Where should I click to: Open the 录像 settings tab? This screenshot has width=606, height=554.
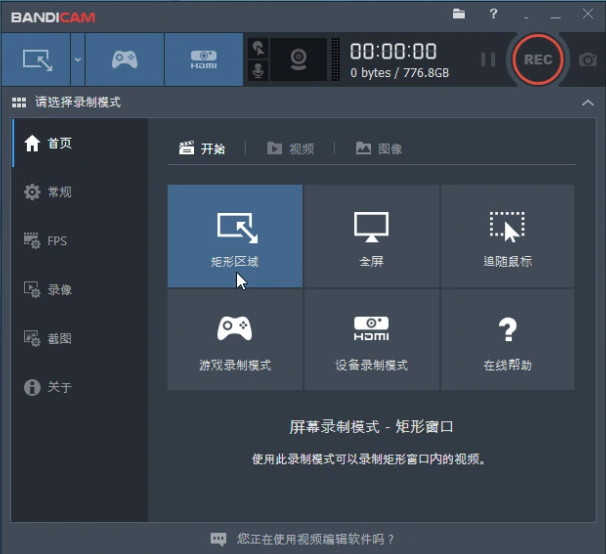coord(80,290)
